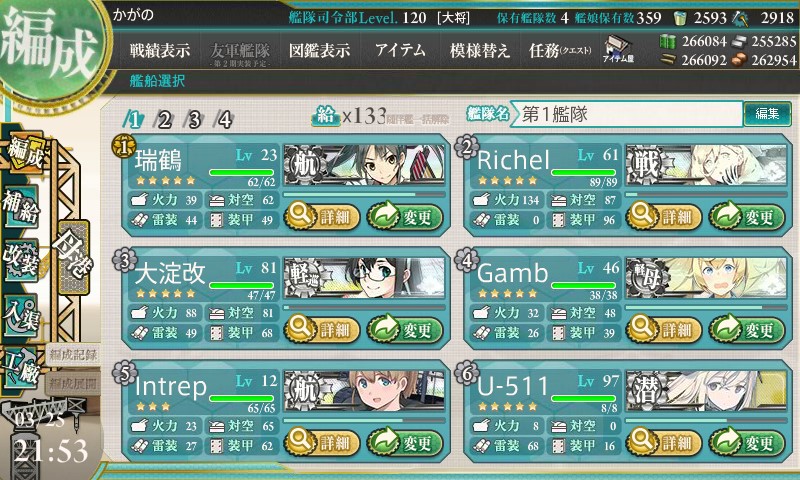Open 戦績表示 battle record menu
This screenshot has width=800, height=480.
160,50
